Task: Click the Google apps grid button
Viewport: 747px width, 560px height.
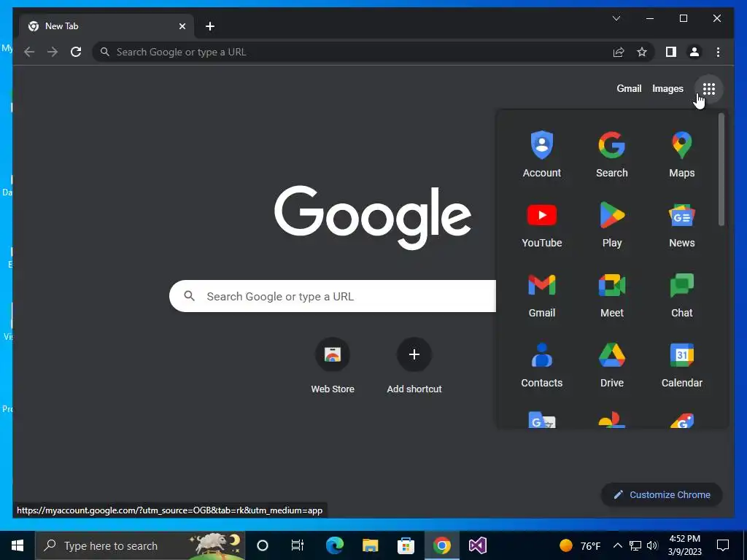Action: pyautogui.click(x=709, y=88)
